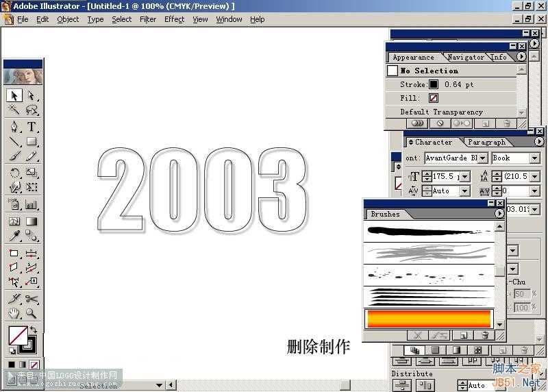The width and height of the screenshot is (548, 392).
Task: Select the Zoom tool
Action: coord(32,313)
